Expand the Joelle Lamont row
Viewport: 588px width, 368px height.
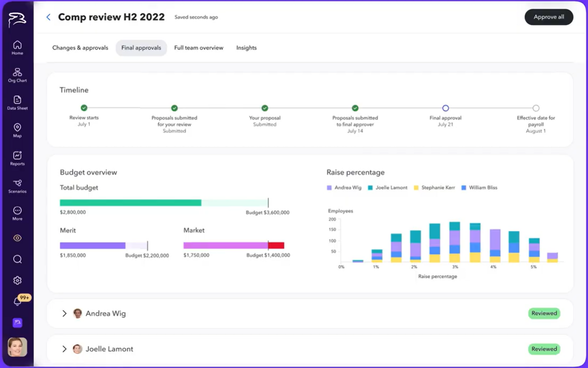pos(64,349)
